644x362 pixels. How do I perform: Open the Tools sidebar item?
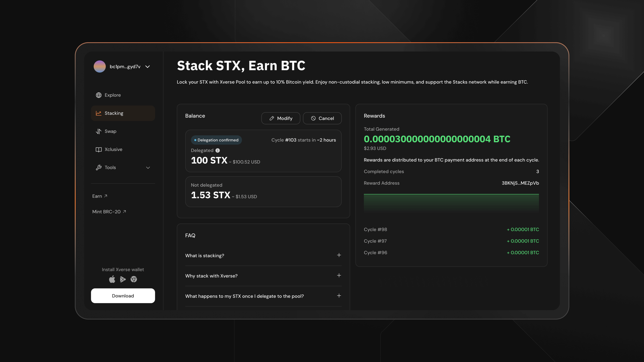[x=123, y=168]
